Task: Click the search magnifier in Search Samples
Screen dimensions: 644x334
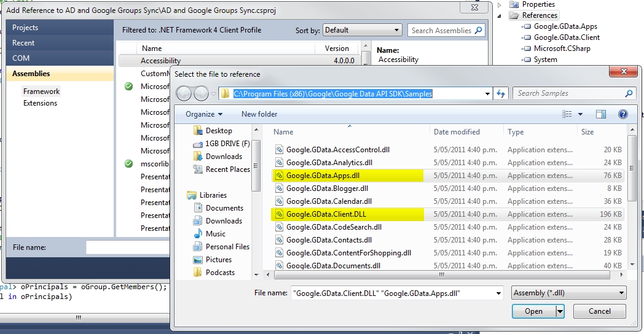Action: [x=629, y=93]
